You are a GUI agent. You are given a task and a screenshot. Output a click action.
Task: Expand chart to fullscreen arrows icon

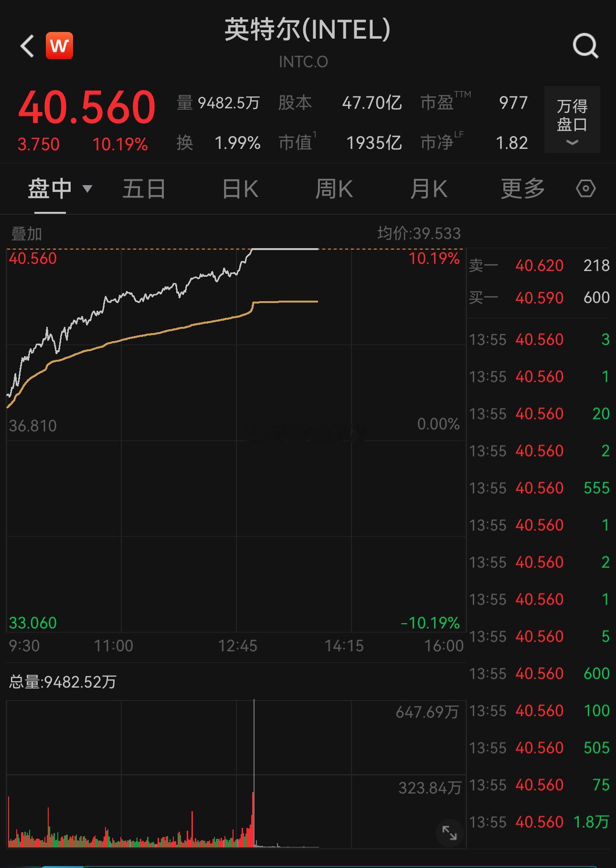[450, 833]
